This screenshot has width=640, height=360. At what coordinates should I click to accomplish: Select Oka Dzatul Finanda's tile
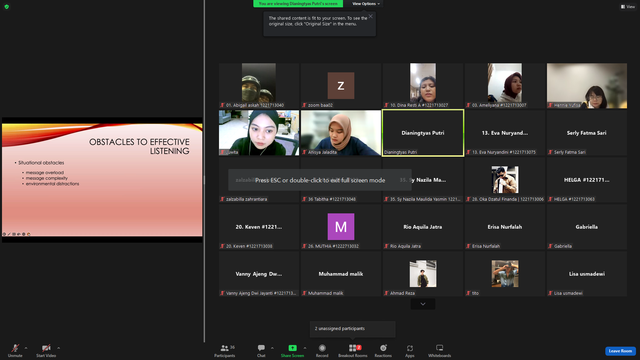pyautogui.click(x=504, y=180)
